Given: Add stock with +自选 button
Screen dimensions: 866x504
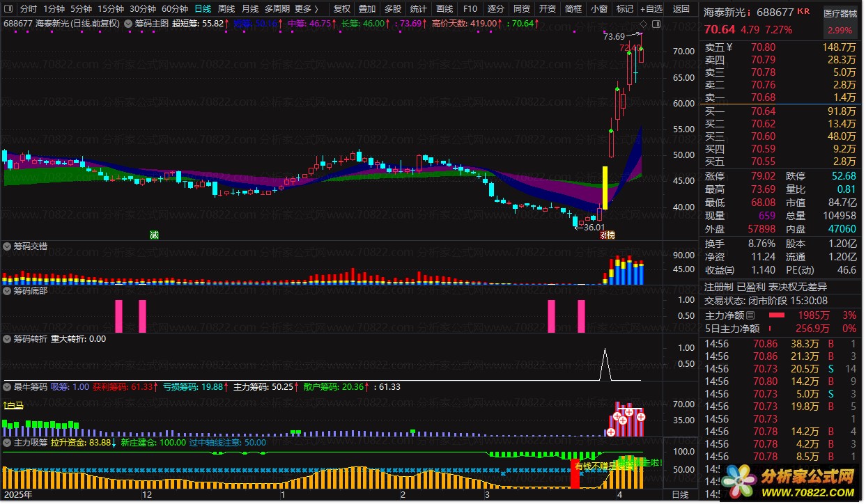Looking at the screenshot, I should [650, 9].
